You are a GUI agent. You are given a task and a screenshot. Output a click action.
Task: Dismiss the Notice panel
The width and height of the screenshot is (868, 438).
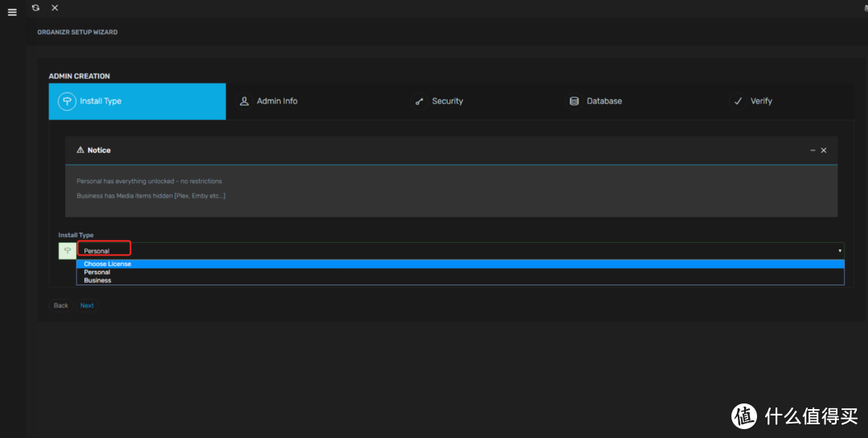(x=824, y=150)
